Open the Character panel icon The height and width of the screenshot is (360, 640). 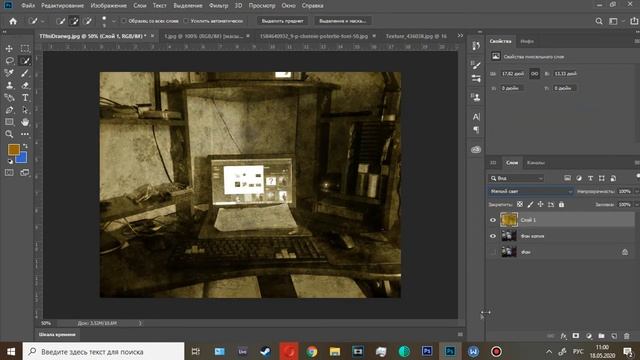tap(476, 117)
